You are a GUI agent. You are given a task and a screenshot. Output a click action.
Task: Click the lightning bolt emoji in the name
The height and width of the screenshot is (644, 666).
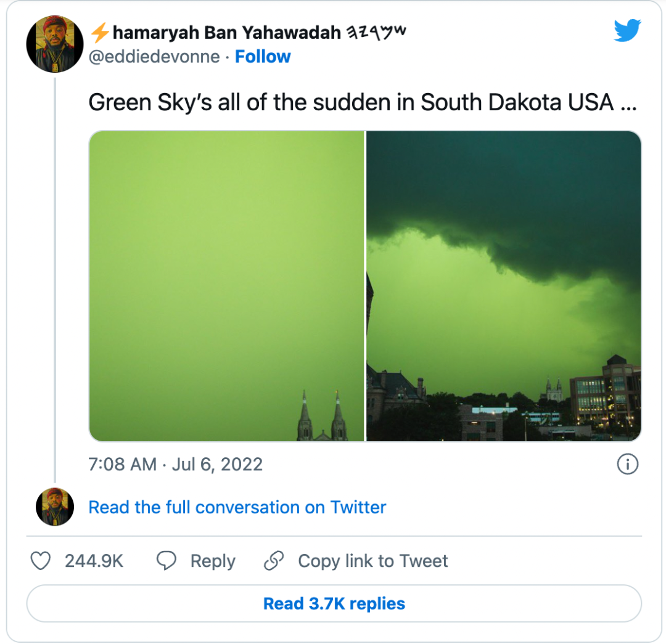click(x=99, y=32)
